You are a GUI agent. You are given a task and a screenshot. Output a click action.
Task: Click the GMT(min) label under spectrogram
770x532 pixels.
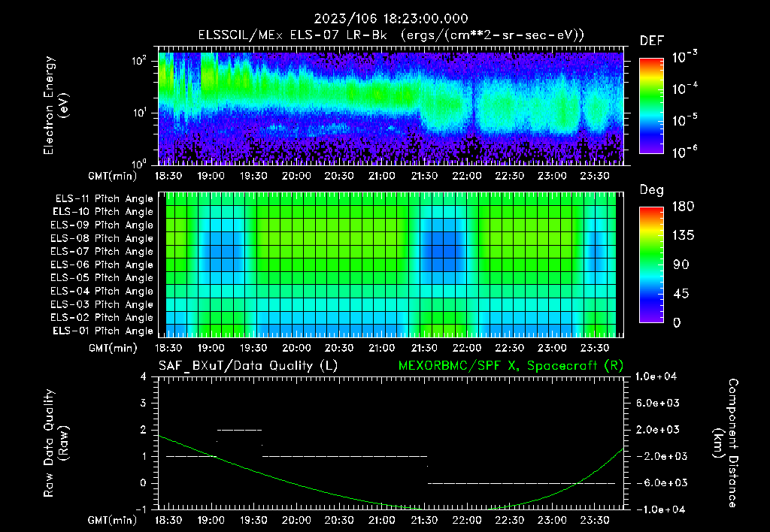click(113, 176)
